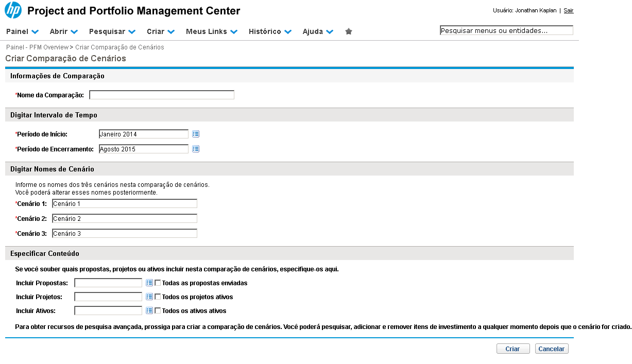The height and width of the screenshot is (364, 632).
Task: Toggle Todos os ativos ativos checkbox
Action: [x=158, y=311]
